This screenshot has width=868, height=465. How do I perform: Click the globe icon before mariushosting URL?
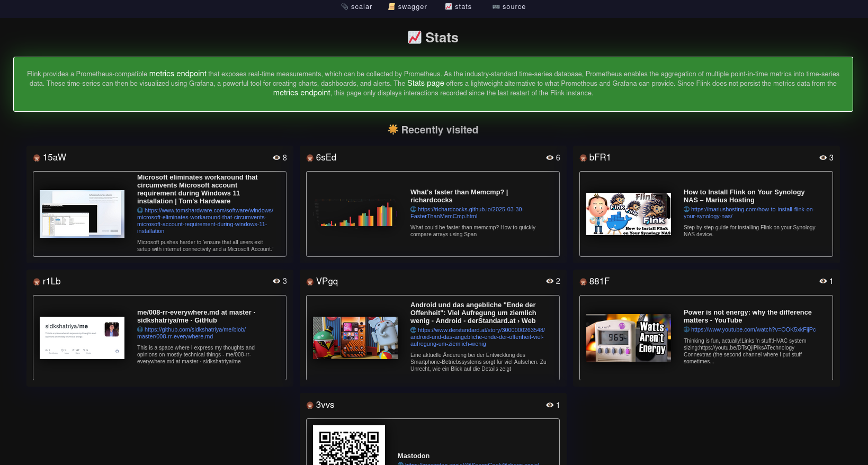[687, 209]
